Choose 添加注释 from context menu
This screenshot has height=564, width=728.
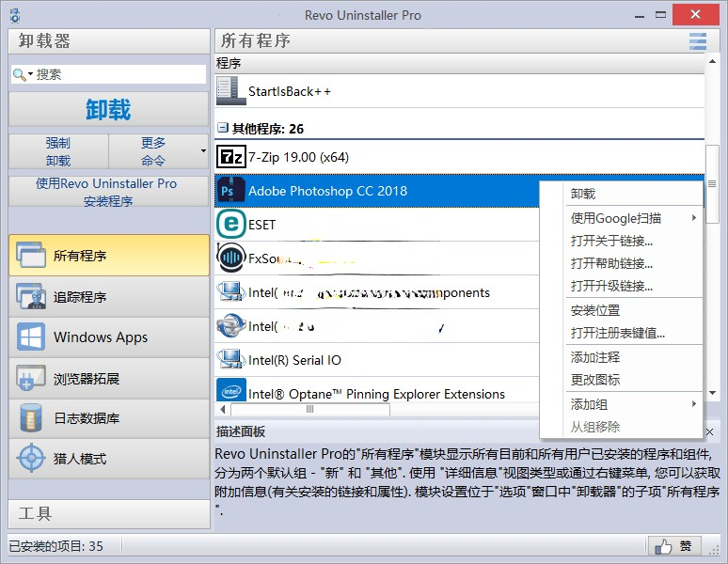621,357
